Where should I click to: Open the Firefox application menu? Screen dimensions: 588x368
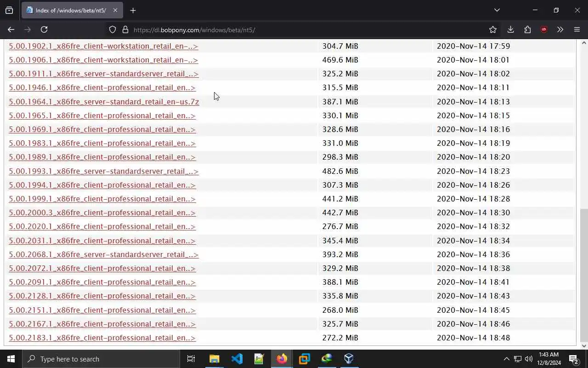tap(577, 29)
